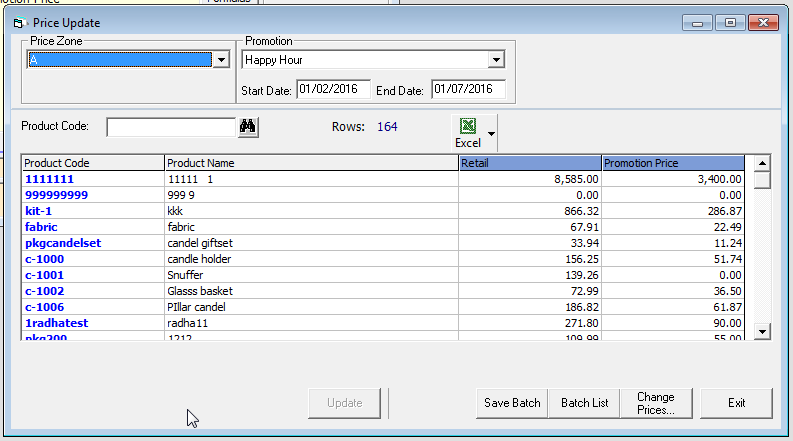Open product code 1radhatest

[x=57, y=323]
